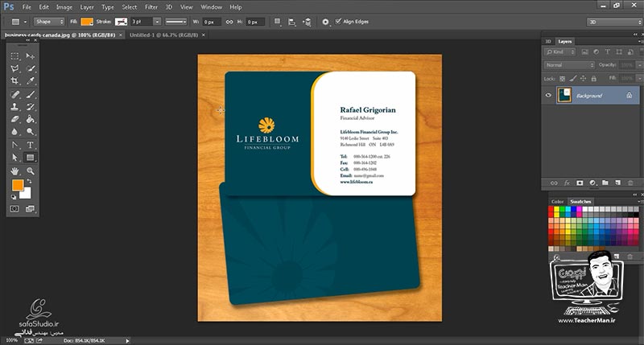Screen dimensions: 644x345
Task: Change screen mode from toolbox
Action: 31,209
